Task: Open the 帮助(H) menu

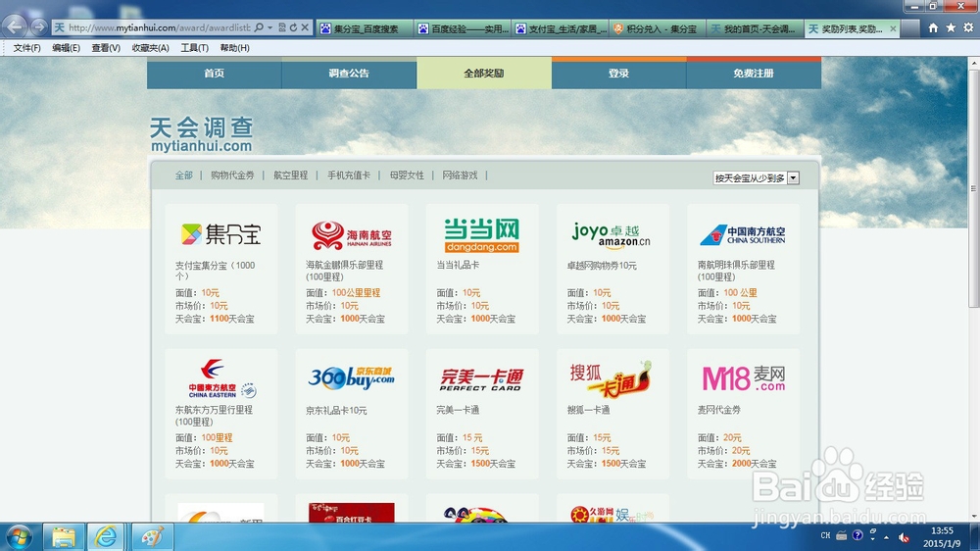Action: point(234,47)
